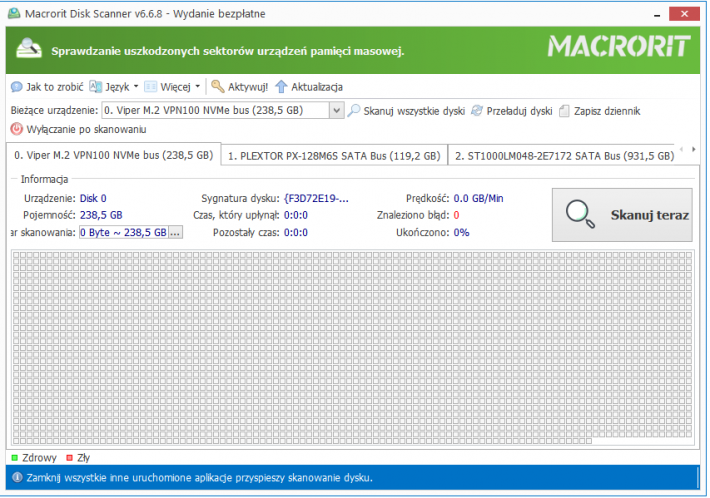This screenshot has height=498, width=710.
Task: Click the Macrorit app icon in the title bar
Action: pos(14,14)
